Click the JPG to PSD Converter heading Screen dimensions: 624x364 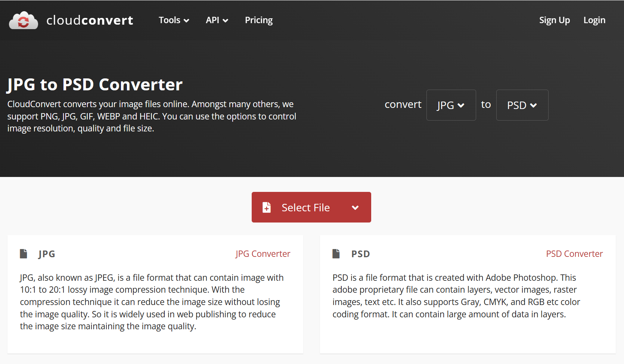coord(95,85)
